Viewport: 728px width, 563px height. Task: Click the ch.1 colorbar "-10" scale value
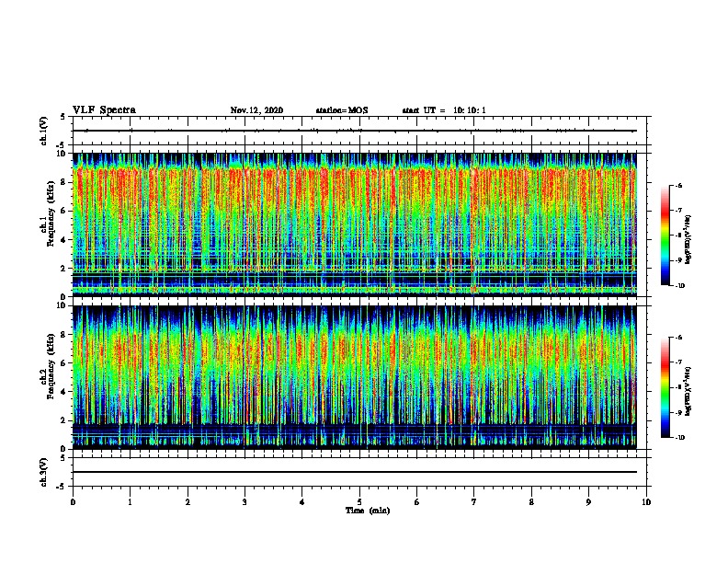pyautogui.click(x=679, y=286)
